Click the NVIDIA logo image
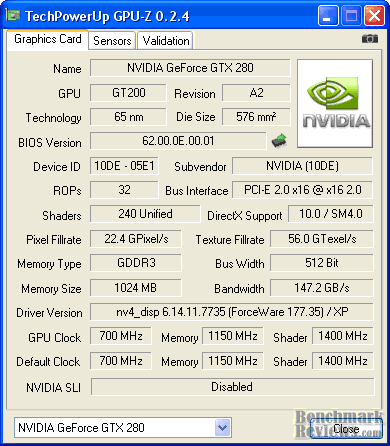Viewport: 390px width, 446px height. (335, 103)
